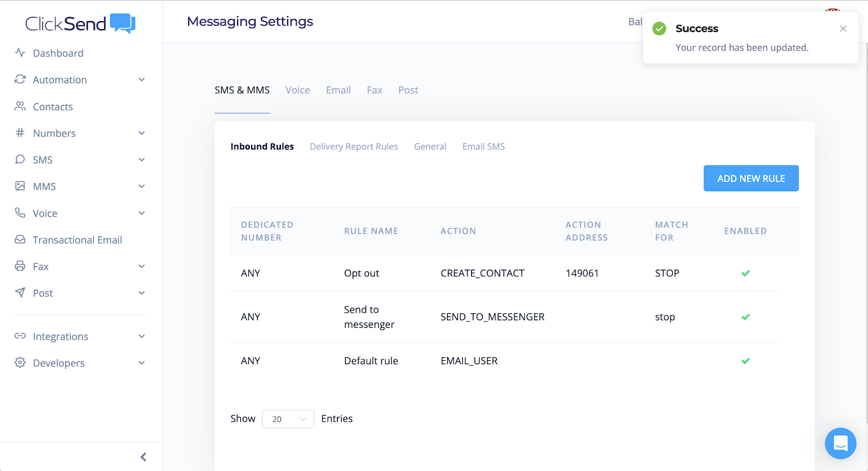868x471 pixels.
Task: Click the ClickSend logo
Action: pos(80,23)
